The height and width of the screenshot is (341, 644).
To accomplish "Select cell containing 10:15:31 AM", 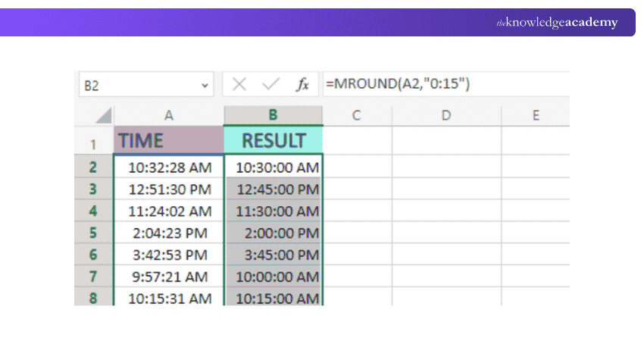I will 169,297.
